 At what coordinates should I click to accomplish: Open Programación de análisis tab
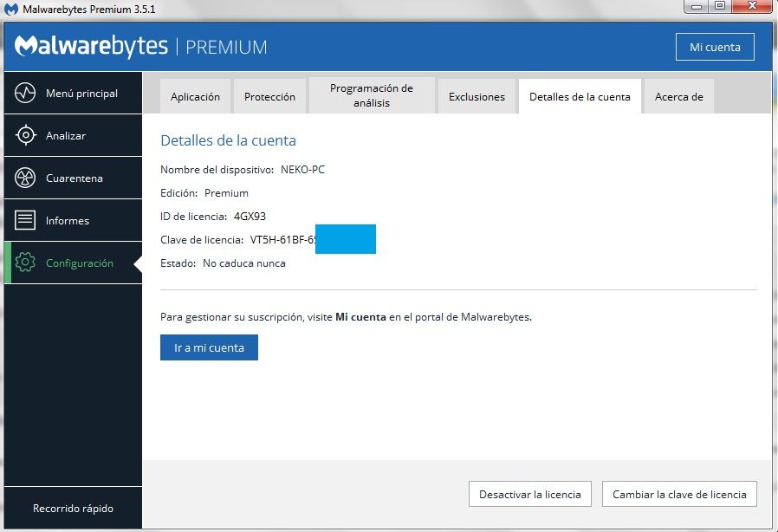click(x=372, y=96)
